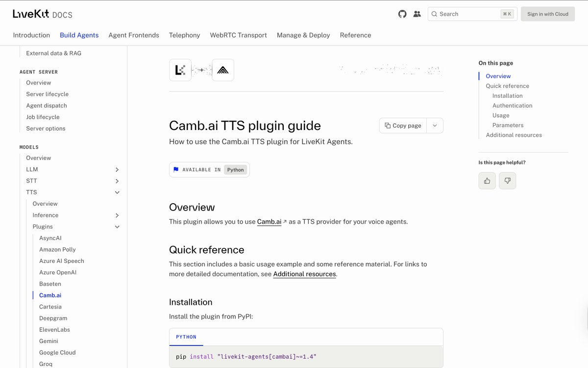The image size is (588, 368).
Task: Jump to Overview in On this page
Action: [498, 76]
